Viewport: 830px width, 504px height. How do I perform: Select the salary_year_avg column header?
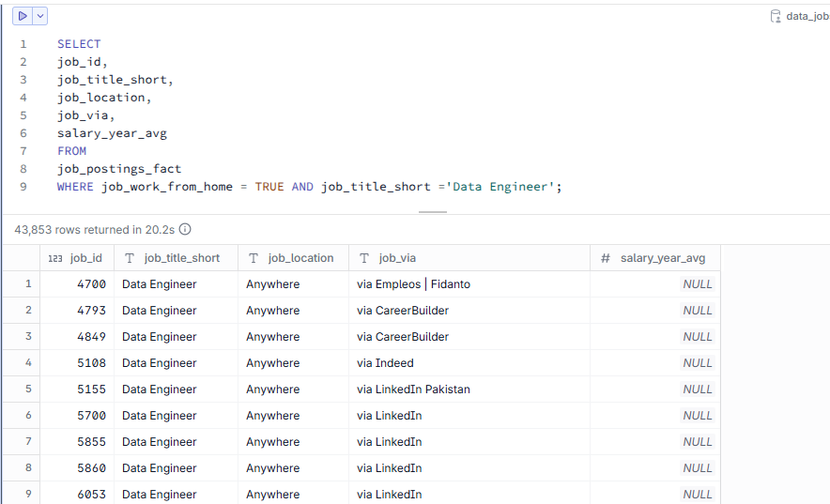pos(655,258)
